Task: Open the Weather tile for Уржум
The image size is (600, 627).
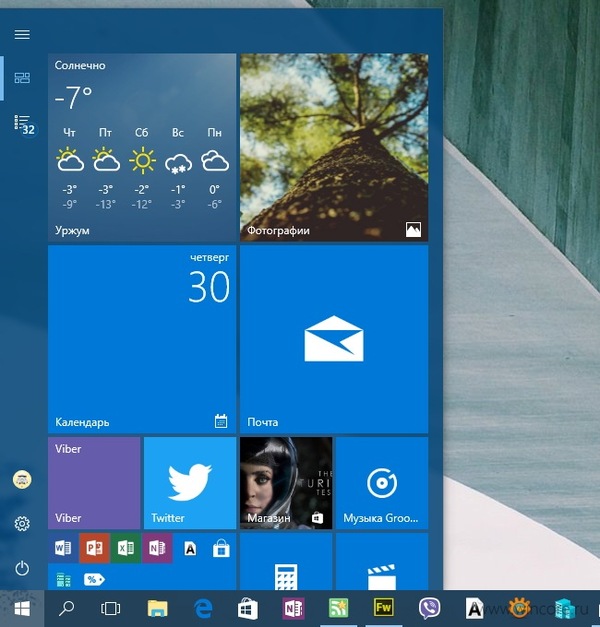Action: coord(141,146)
